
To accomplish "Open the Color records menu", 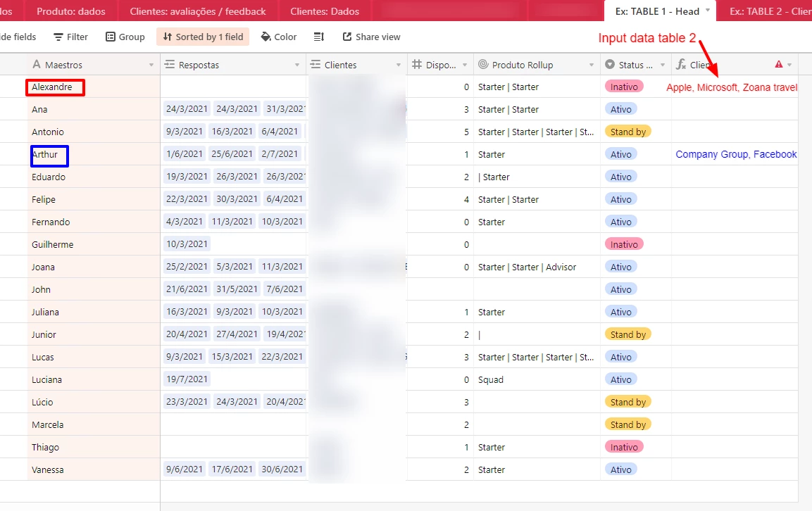I will (x=279, y=37).
